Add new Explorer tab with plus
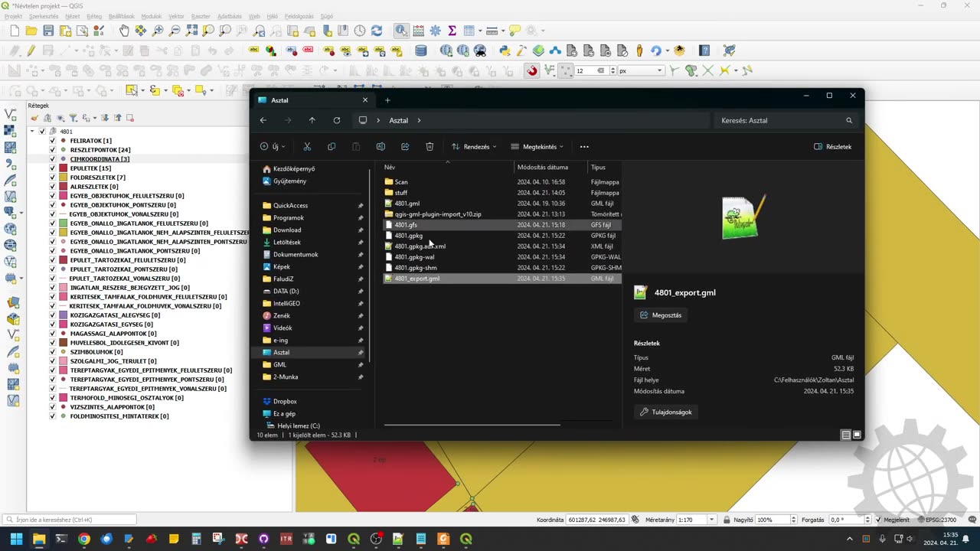This screenshot has height=551, width=980. click(x=387, y=100)
